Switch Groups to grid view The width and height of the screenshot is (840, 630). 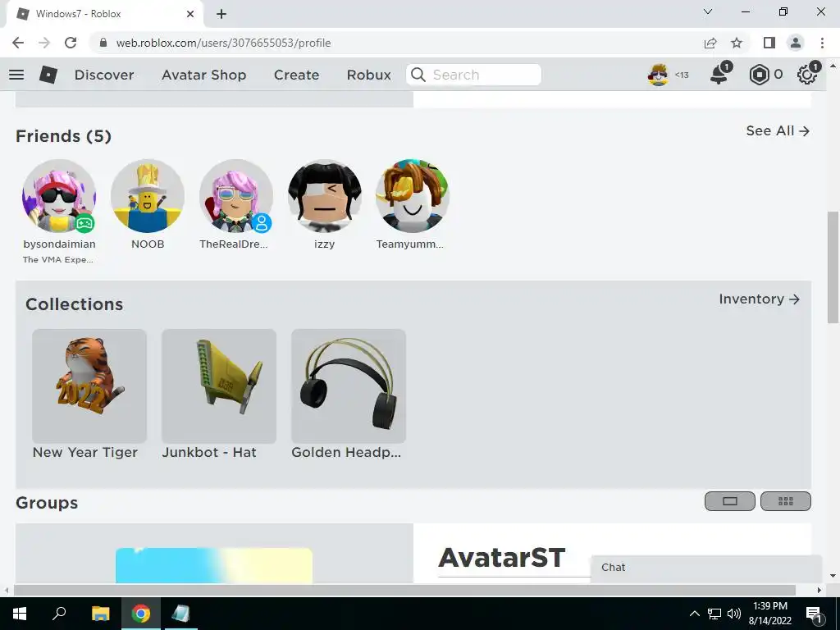pyautogui.click(x=785, y=501)
